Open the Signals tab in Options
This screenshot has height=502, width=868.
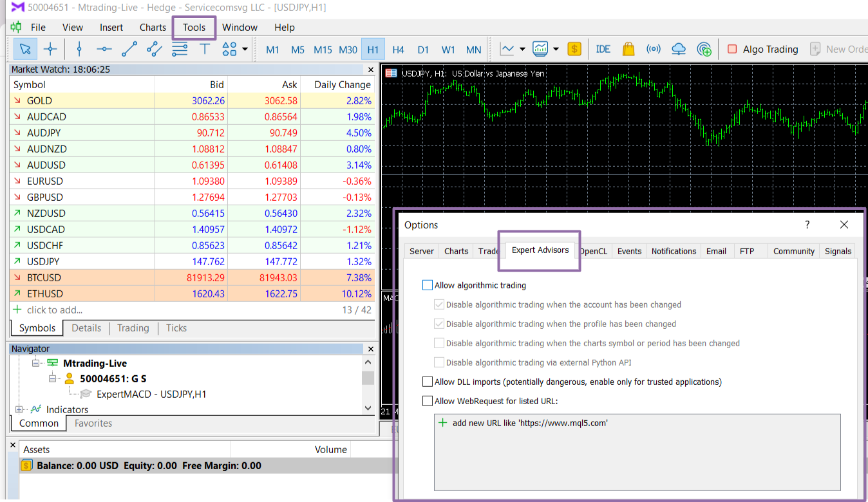[838, 251]
